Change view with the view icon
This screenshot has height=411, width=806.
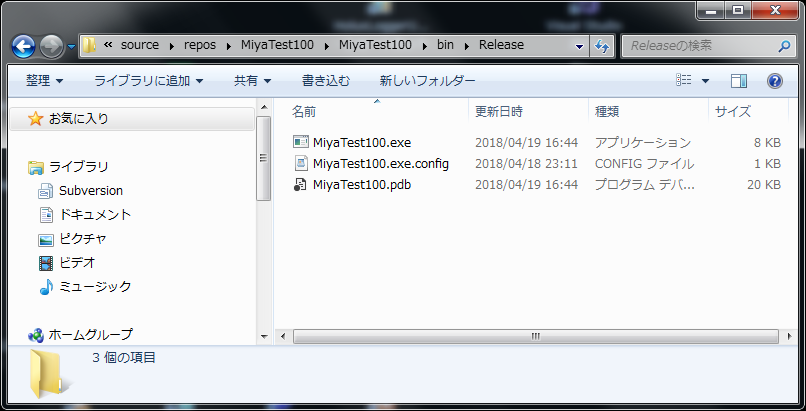(x=684, y=80)
